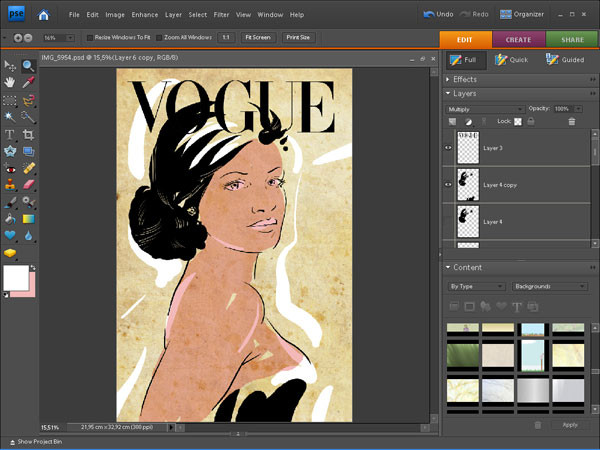Viewport: 600px width, 450px height.
Task: Open the File menu
Action: [x=74, y=15]
